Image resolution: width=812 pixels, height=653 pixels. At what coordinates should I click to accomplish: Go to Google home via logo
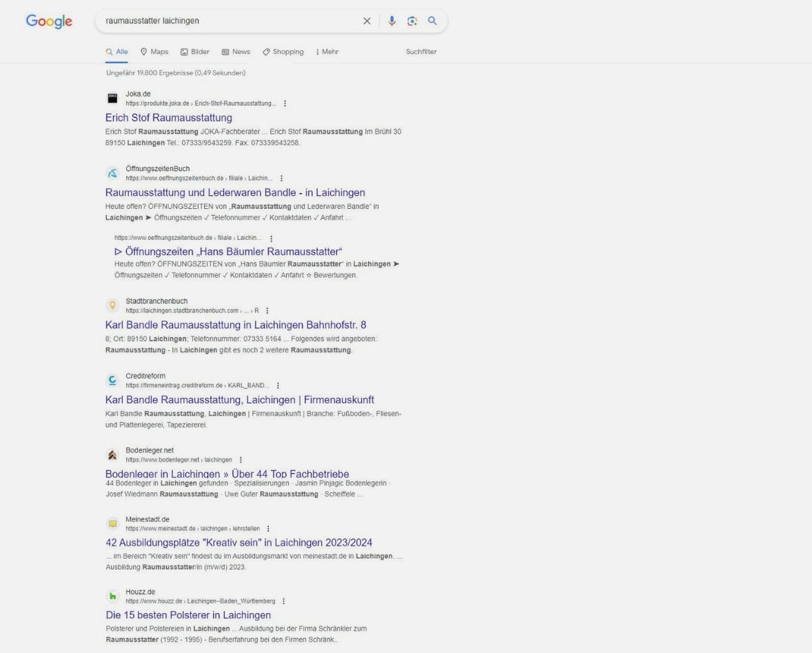click(49, 21)
